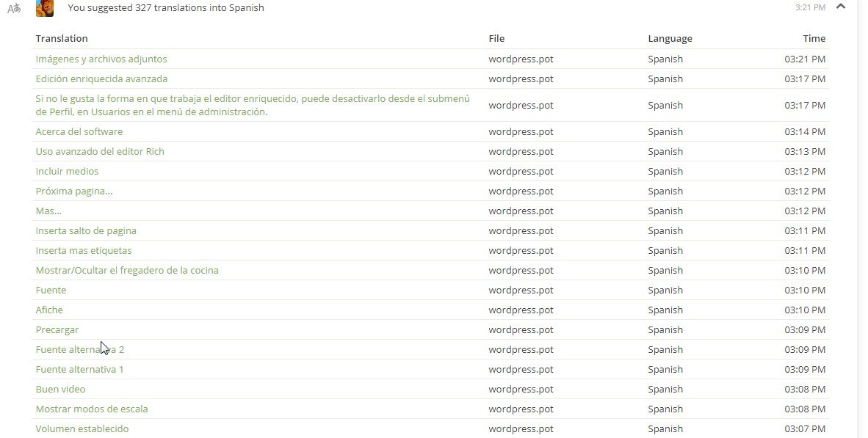Screen dimensions: 868x438
Task: Open translation 'Edición enriquecida avanzada'
Action: click(101, 79)
